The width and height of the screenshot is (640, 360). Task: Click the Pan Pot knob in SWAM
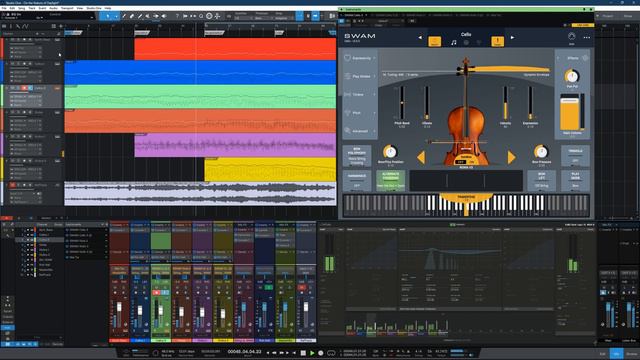tap(572, 76)
